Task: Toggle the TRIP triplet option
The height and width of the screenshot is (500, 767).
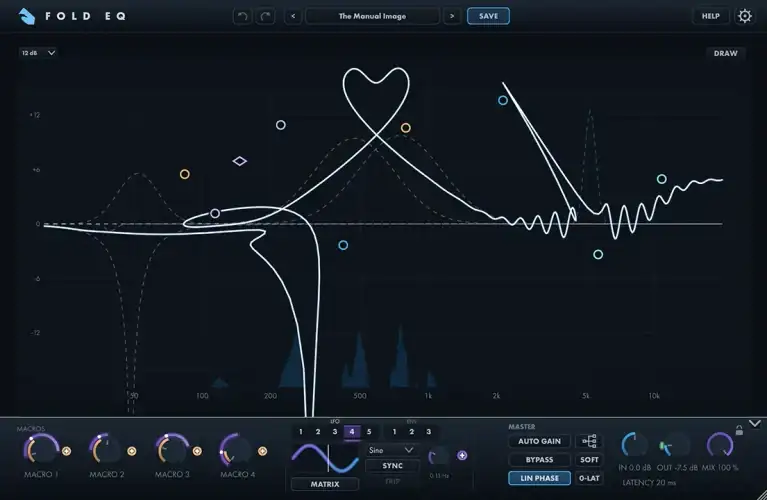Action: coord(392,481)
